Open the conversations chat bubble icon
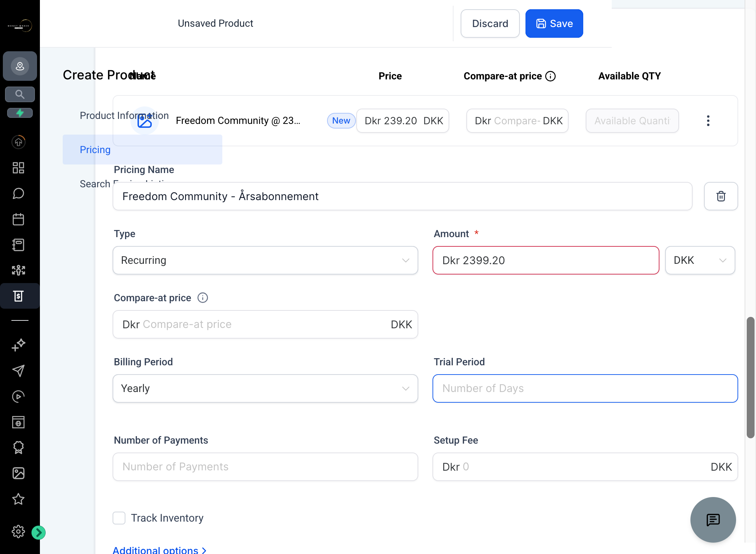The width and height of the screenshot is (756, 554). point(19,193)
